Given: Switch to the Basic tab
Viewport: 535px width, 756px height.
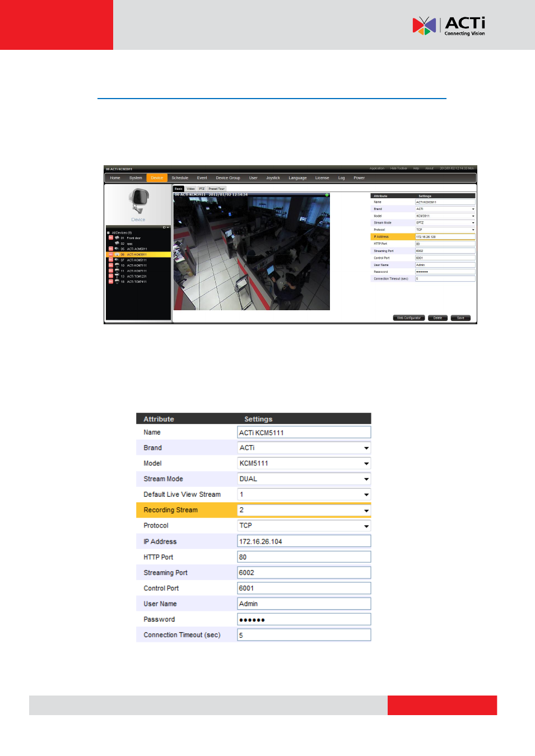Looking at the screenshot, I should [179, 189].
